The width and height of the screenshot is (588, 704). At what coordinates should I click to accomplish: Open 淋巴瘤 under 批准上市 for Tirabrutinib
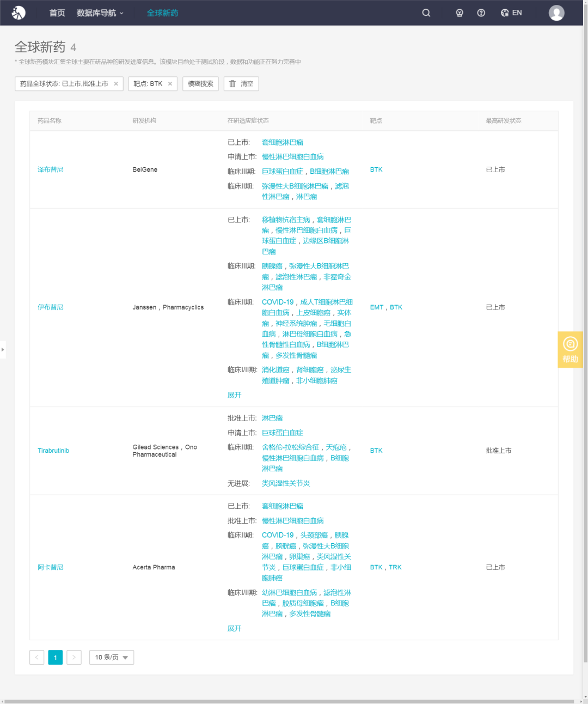coord(272,418)
